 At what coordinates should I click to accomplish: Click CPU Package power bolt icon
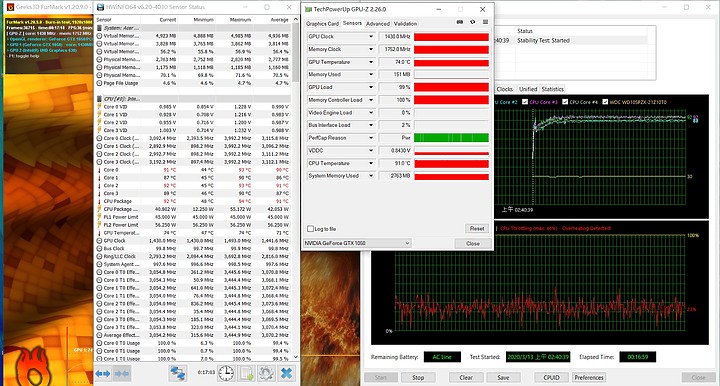pyautogui.click(x=99, y=209)
